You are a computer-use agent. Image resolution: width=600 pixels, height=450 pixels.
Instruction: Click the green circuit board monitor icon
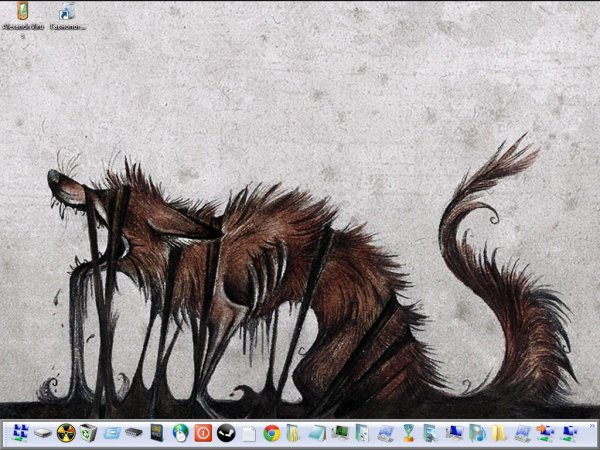click(340, 433)
